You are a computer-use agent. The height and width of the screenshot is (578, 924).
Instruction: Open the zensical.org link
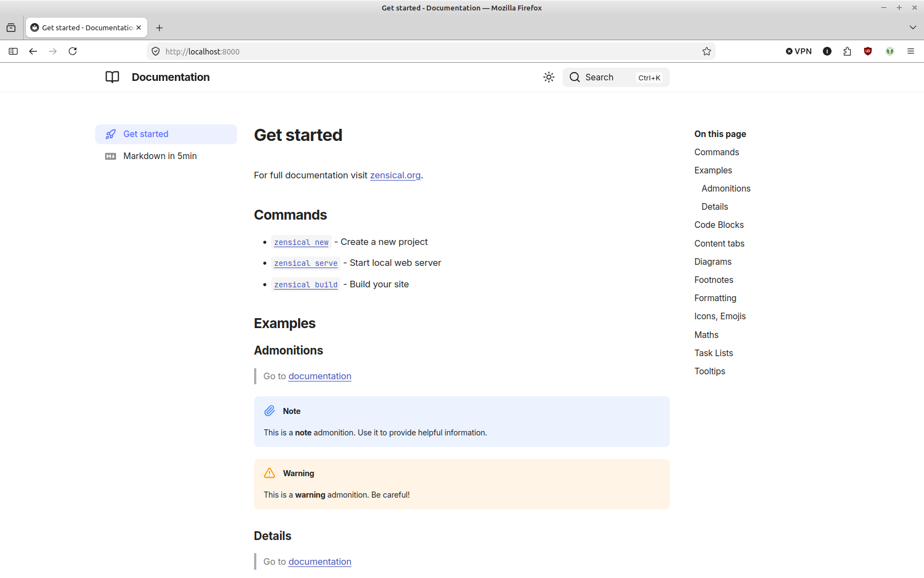click(x=395, y=176)
